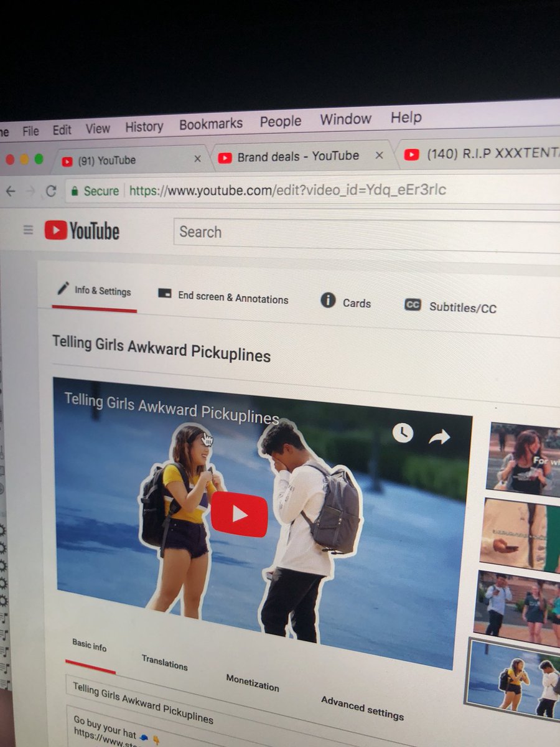The height and width of the screenshot is (747, 560).
Task: Select the Basic info tab
Action: [x=90, y=646]
